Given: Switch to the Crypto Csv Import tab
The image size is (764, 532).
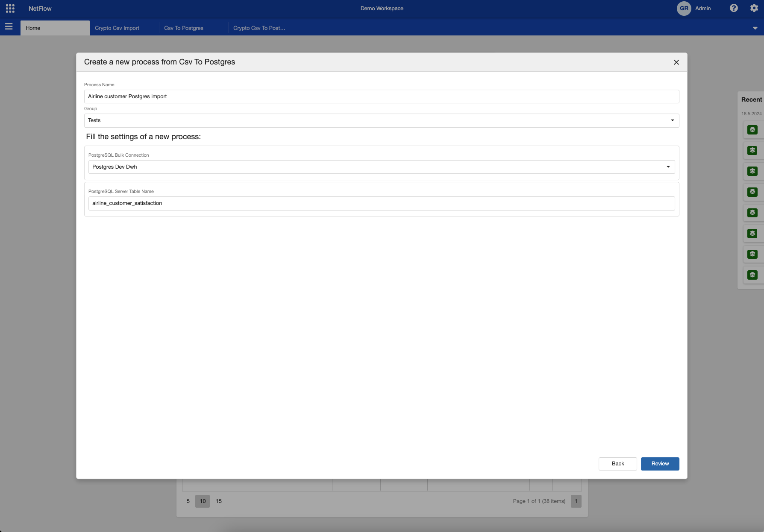Looking at the screenshot, I should [x=117, y=28].
